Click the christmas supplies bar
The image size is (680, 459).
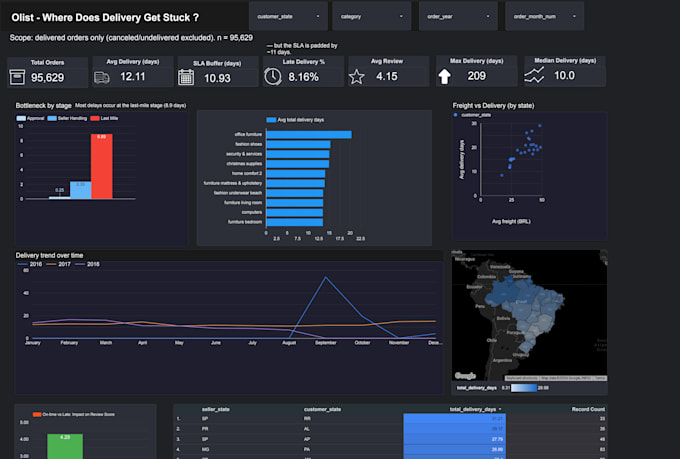tap(298, 164)
